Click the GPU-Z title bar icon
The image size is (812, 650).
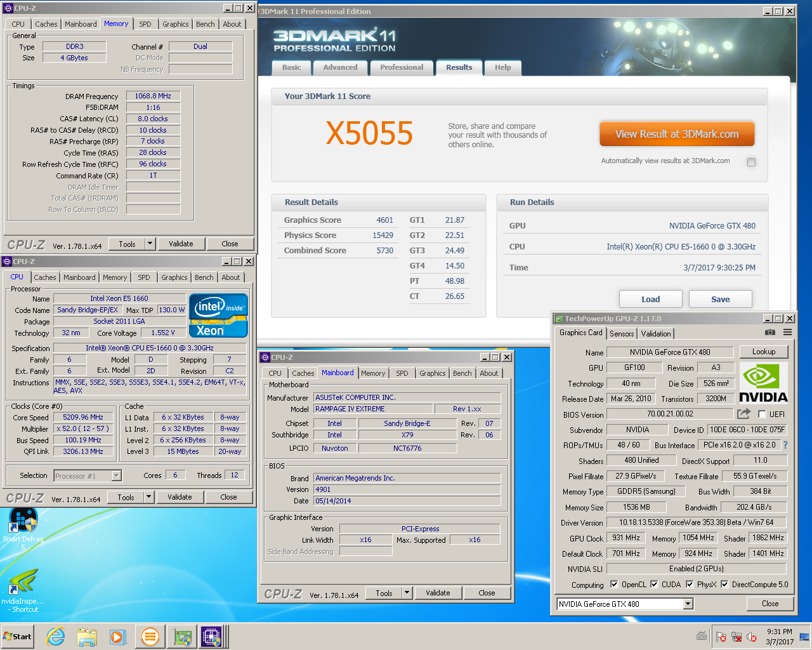pos(559,319)
